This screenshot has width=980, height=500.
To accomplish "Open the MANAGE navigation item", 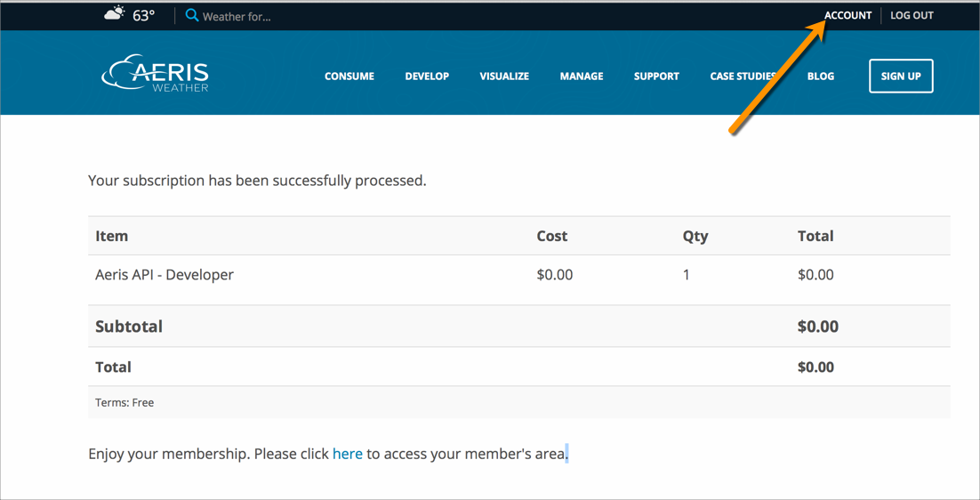I will (x=582, y=77).
